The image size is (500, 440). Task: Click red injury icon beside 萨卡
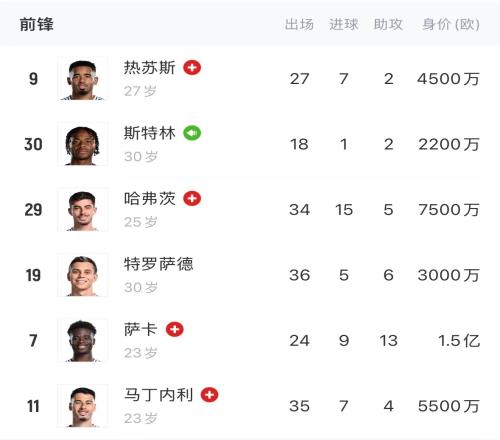coord(175,329)
